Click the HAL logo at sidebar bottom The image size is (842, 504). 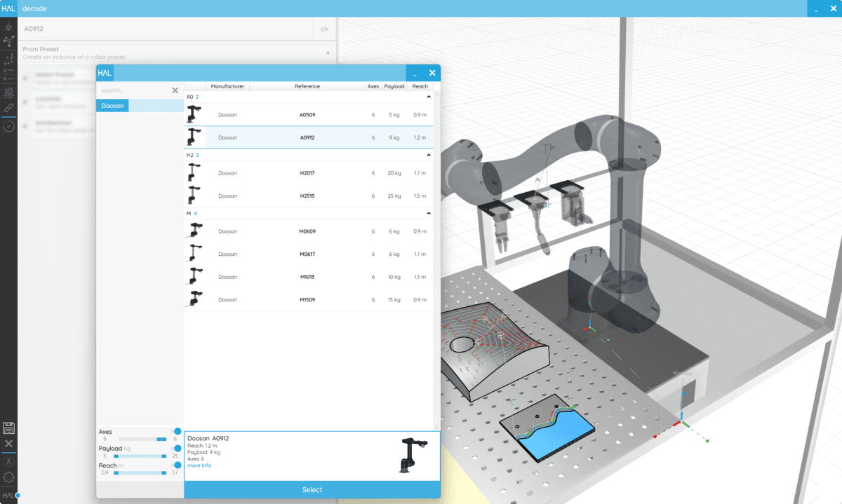[8, 496]
